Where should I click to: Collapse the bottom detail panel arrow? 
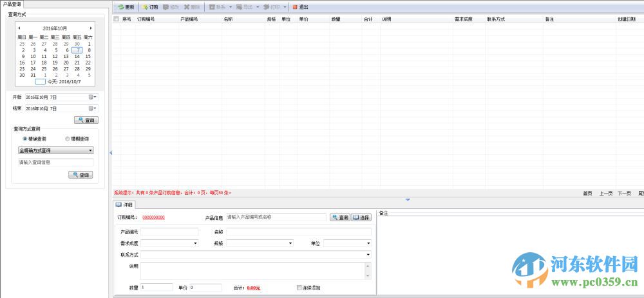[408, 200]
